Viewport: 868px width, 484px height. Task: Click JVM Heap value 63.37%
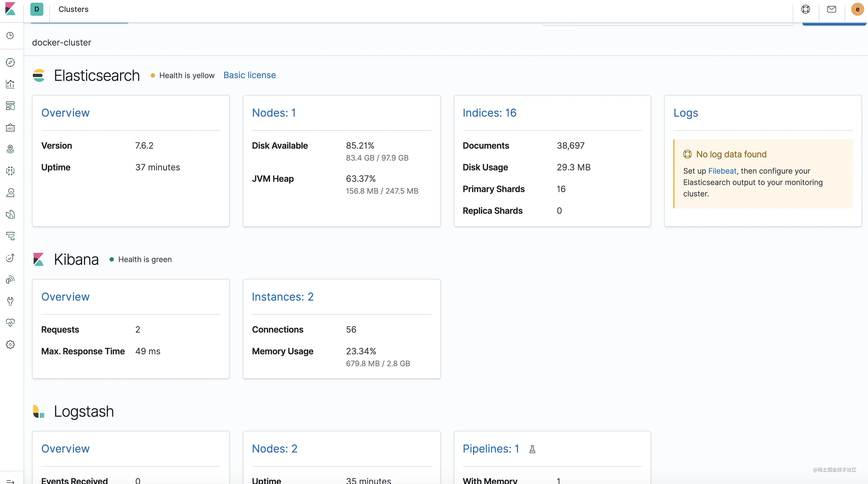tap(361, 179)
